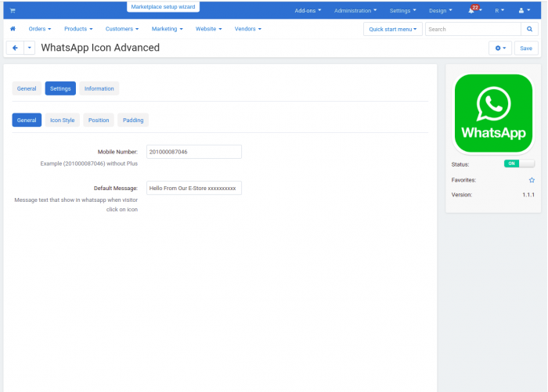
Task: Mark add-on as favorite with star
Action: [532, 180]
